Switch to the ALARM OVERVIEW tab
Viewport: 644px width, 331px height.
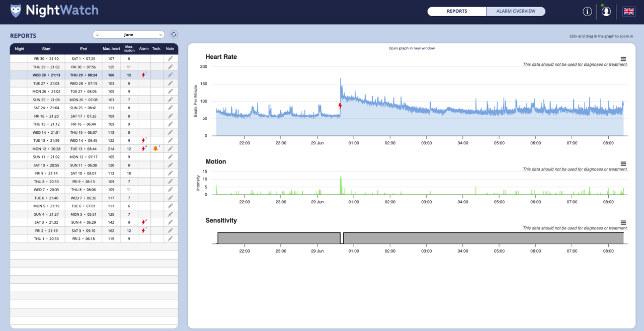[515, 11]
